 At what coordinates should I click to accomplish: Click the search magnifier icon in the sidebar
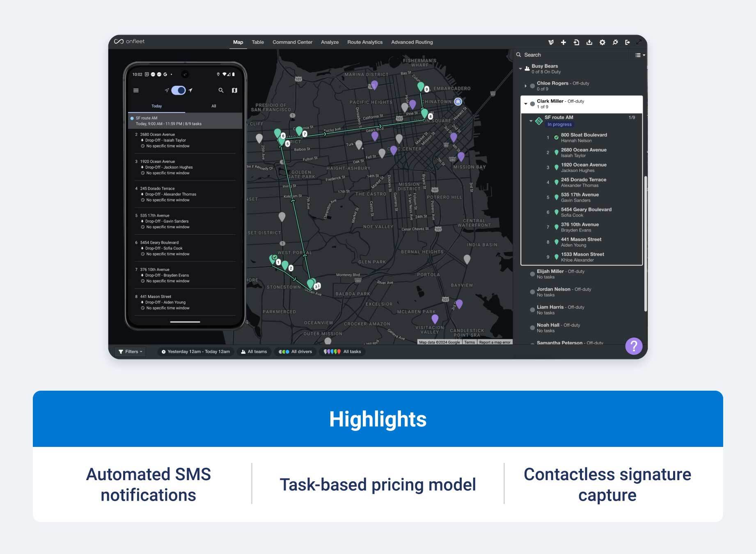519,55
